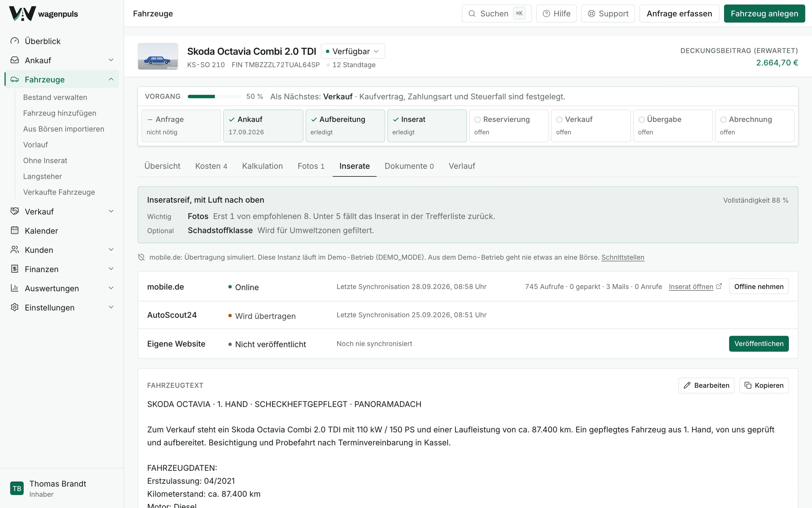Click the pencil icon on Bearbeiten

pyautogui.click(x=687, y=385)
